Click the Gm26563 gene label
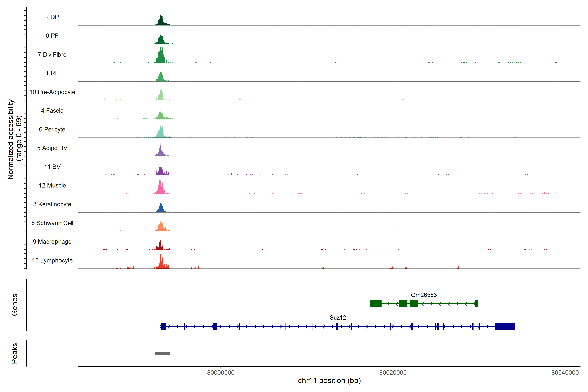 tap(424, 295)
